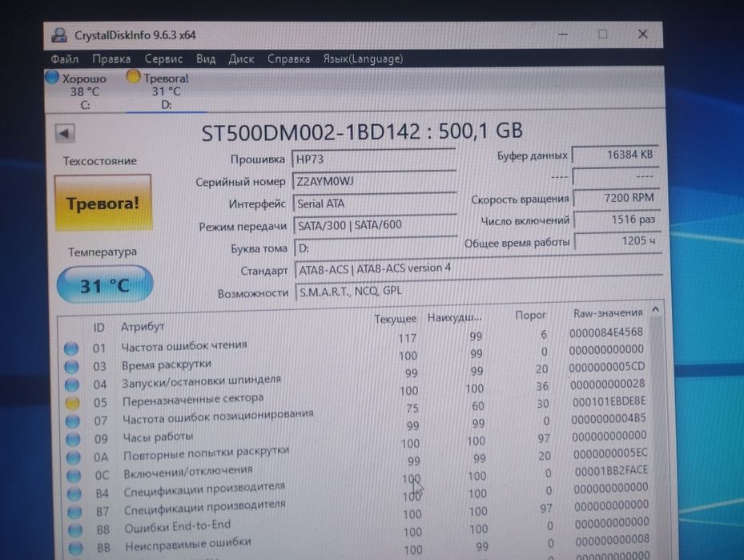Click the yellow warning icon for attribute 05
This screenshot has width=744, height=560.
click(x=72, y=403)
